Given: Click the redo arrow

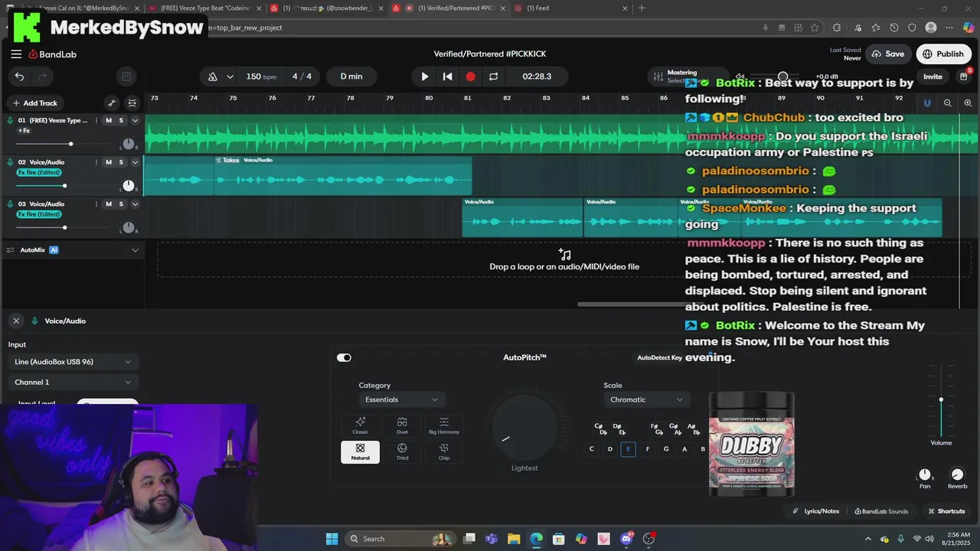Looking at the screenshot, I should tap(42, 77).
